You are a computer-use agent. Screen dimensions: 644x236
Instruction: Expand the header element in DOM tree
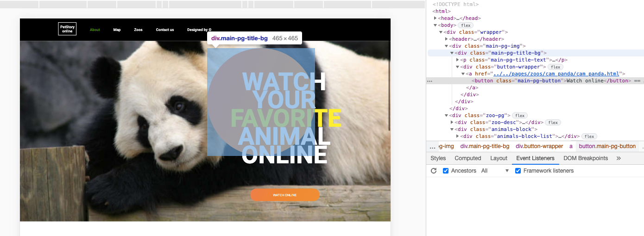(x=446, y=39)
